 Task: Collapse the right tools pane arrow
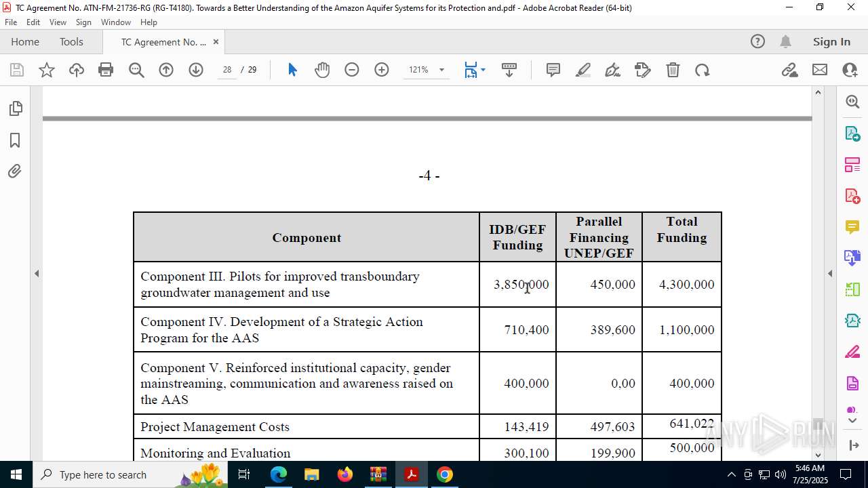point(830,274)
